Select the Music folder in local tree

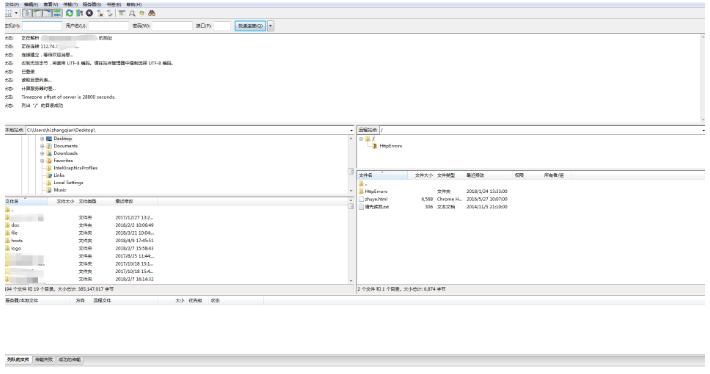click(x=60, y=190)
